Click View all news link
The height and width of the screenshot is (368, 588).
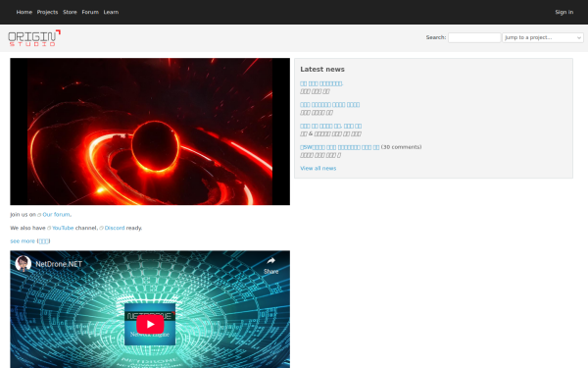pos(318,168)
